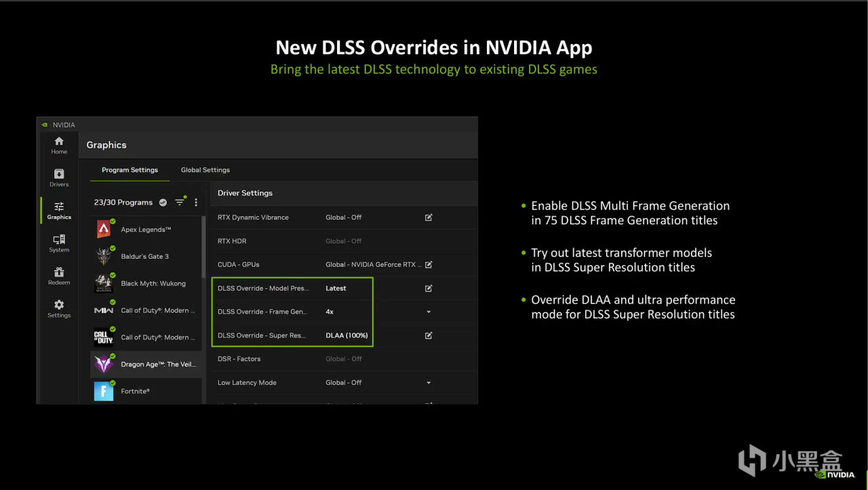
Task: Click the bullet about latest transformer models
Action: click(621, 260)
